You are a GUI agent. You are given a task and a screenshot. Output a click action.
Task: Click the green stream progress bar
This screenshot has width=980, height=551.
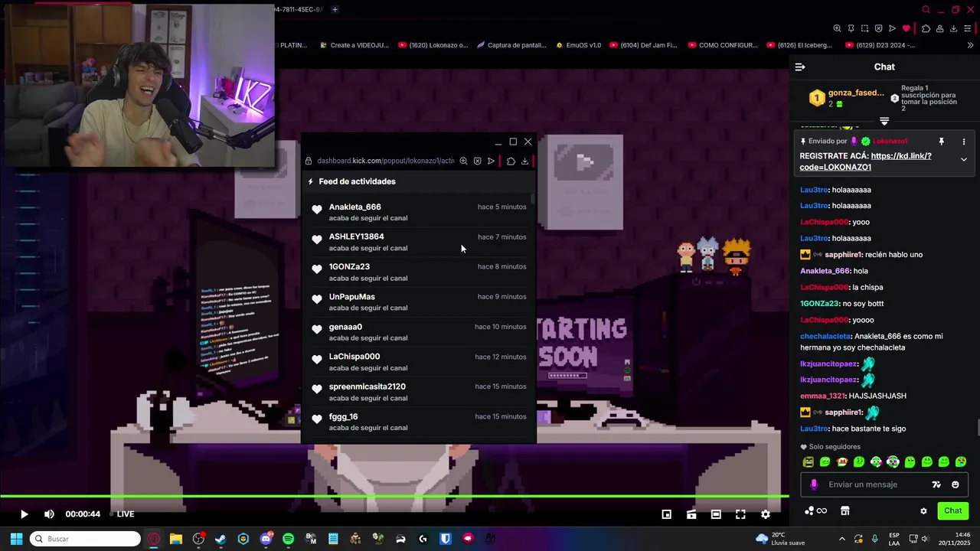pos(394,497)
